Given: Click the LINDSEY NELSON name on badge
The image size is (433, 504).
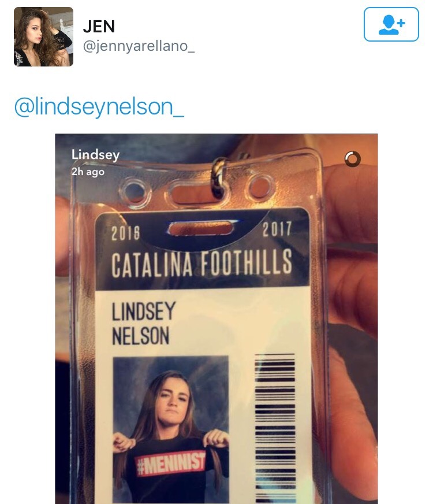Looking at the screenshot, I should (x=144, y=323).
